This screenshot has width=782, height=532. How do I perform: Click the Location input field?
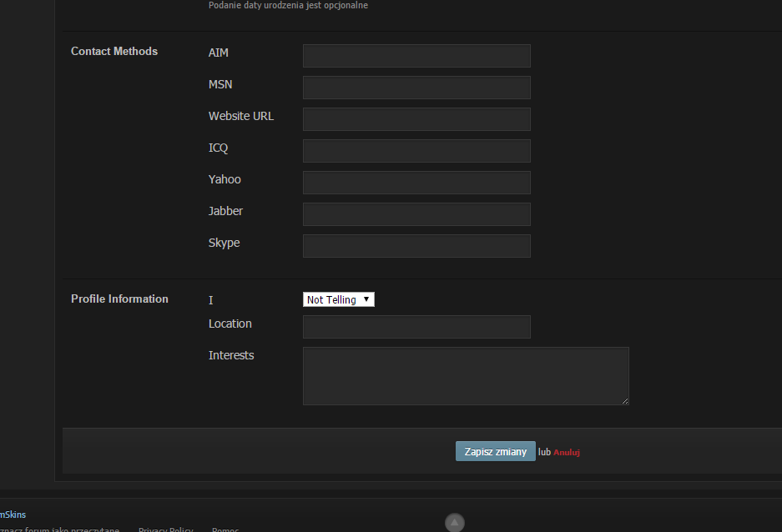pos(416,327)
